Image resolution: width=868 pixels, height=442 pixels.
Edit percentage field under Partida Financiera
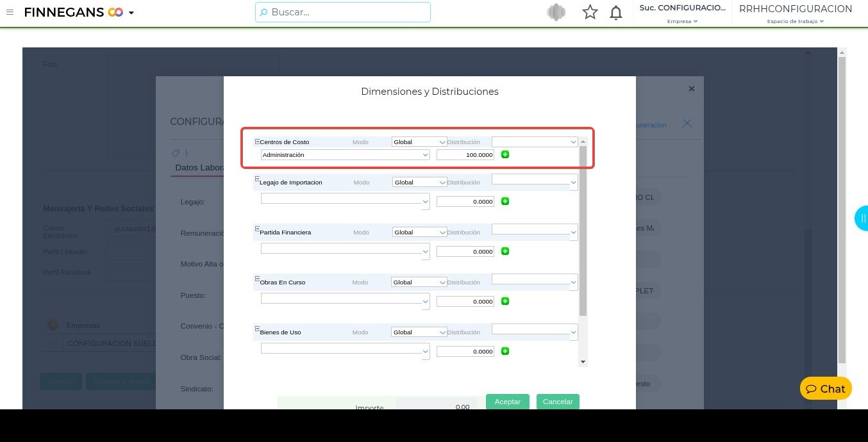465,252
